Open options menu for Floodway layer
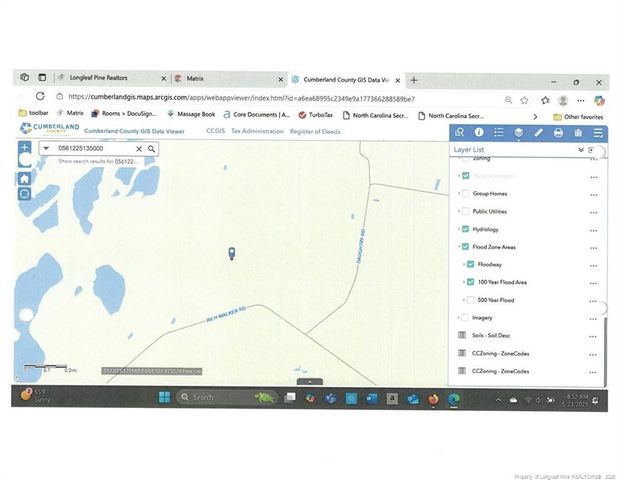Viewport: 621px width, 480px height. [x=594, y=265]
